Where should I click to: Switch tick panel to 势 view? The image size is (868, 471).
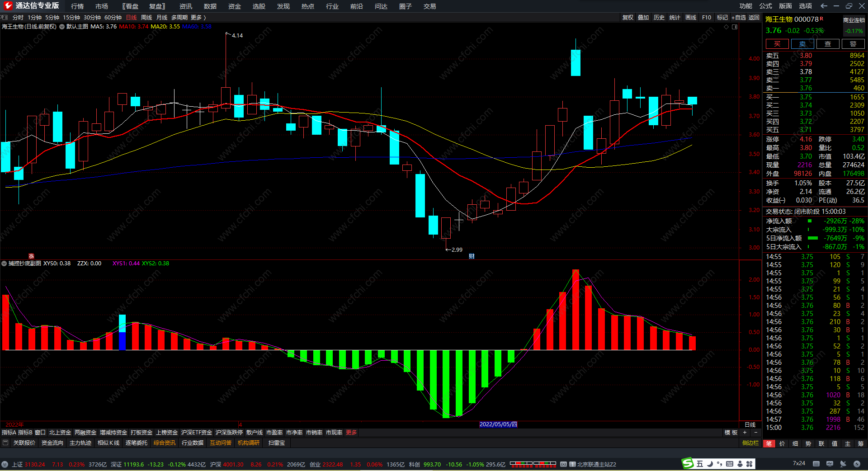(808, 443)
